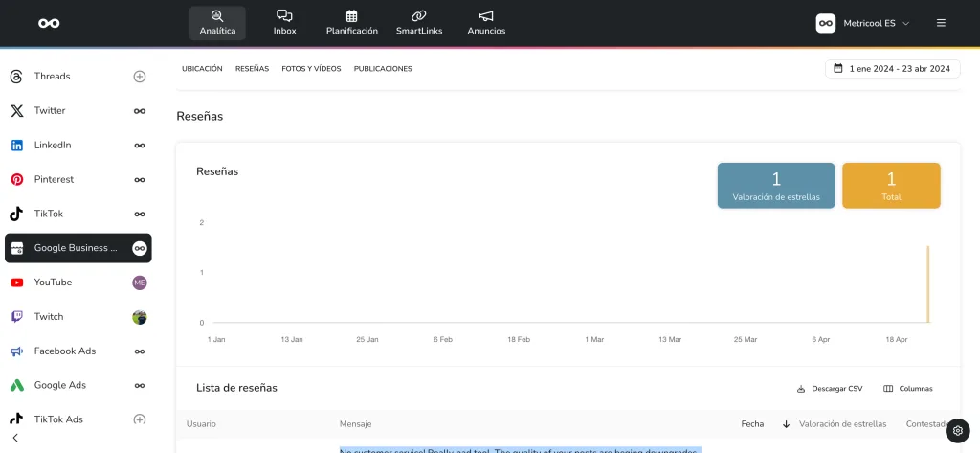Click the Facebook Ads megaphone icon
Viewport: 980px width, 453px height.
pyautogui.click(x=17, y=351)
